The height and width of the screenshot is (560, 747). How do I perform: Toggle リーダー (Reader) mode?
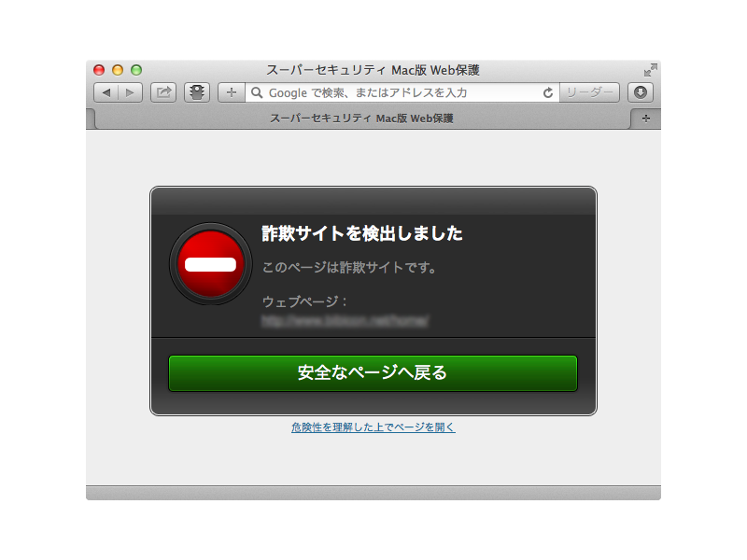[x=586, y=92]
